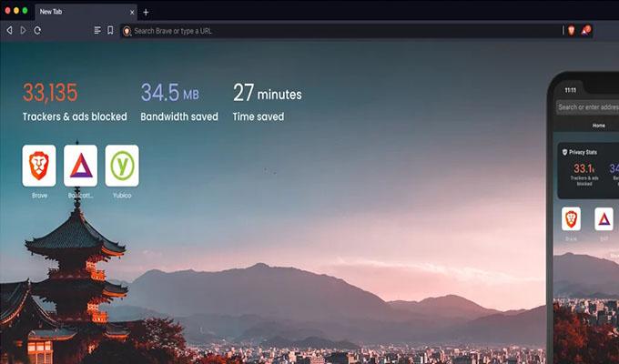Open the Brave top site tile
619x364 pixels.
(39, 166)
